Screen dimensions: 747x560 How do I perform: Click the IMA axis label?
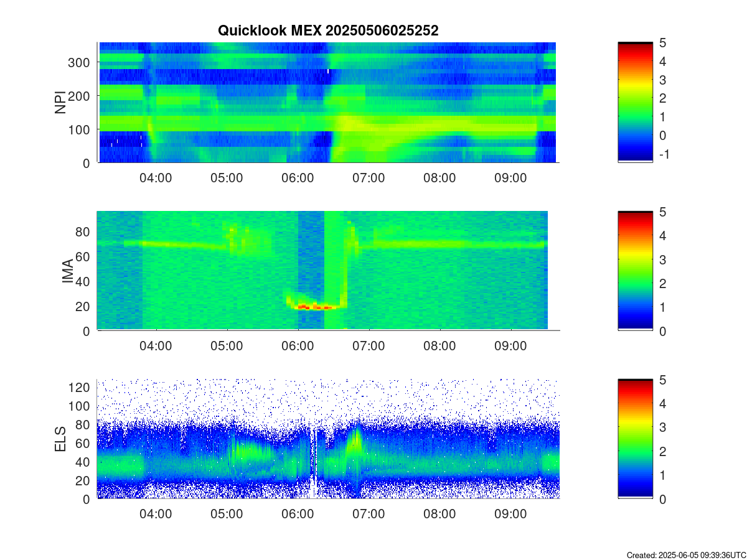click(x=68, y=271)
